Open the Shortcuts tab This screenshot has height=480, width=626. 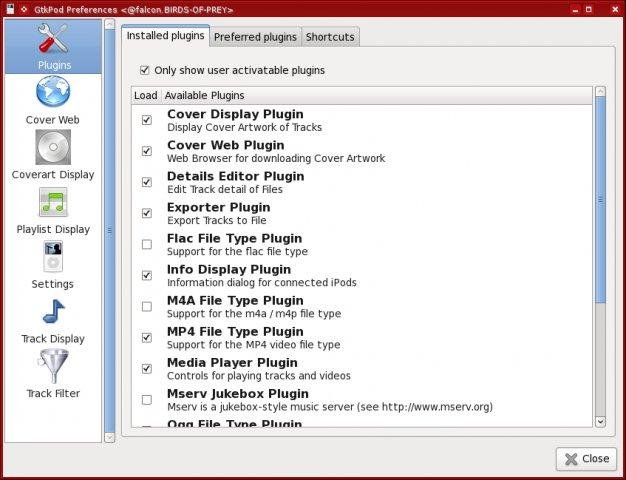pyautogui.click(x=329, y=37)
